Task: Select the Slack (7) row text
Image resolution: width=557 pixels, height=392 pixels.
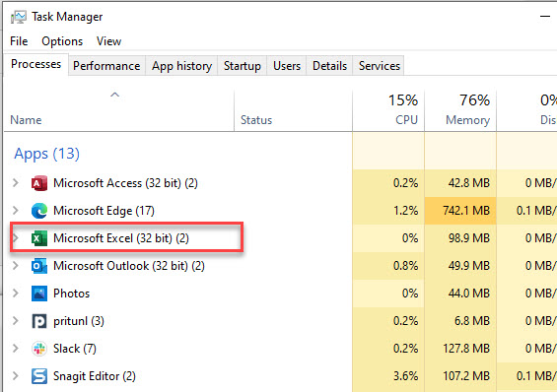Action: pyautogui.click(x=75, y=349)
